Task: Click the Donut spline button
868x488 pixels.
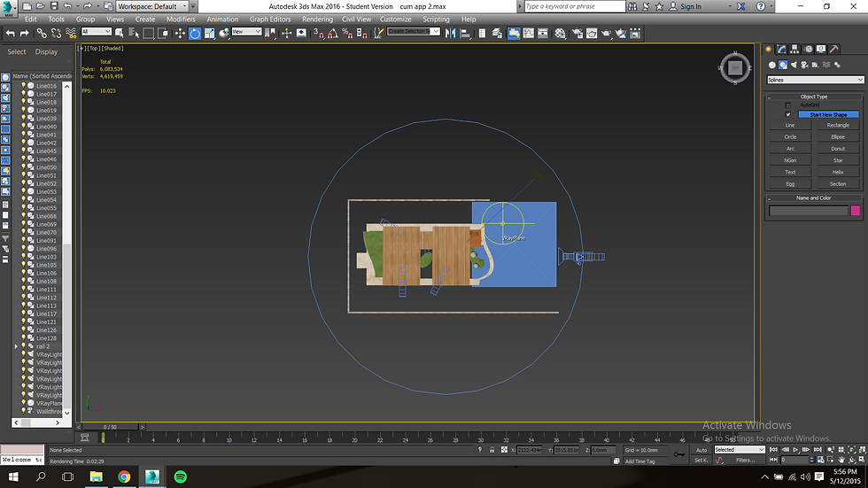Action: [838, 148]
